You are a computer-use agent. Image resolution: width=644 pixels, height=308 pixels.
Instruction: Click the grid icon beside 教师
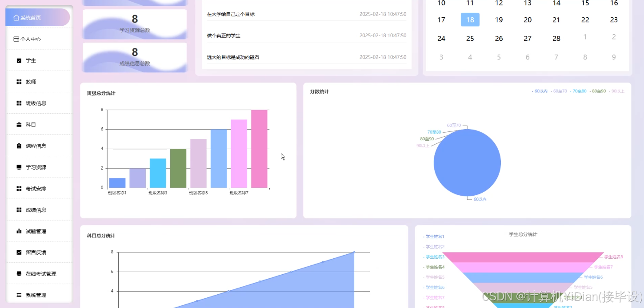point(19,82)
